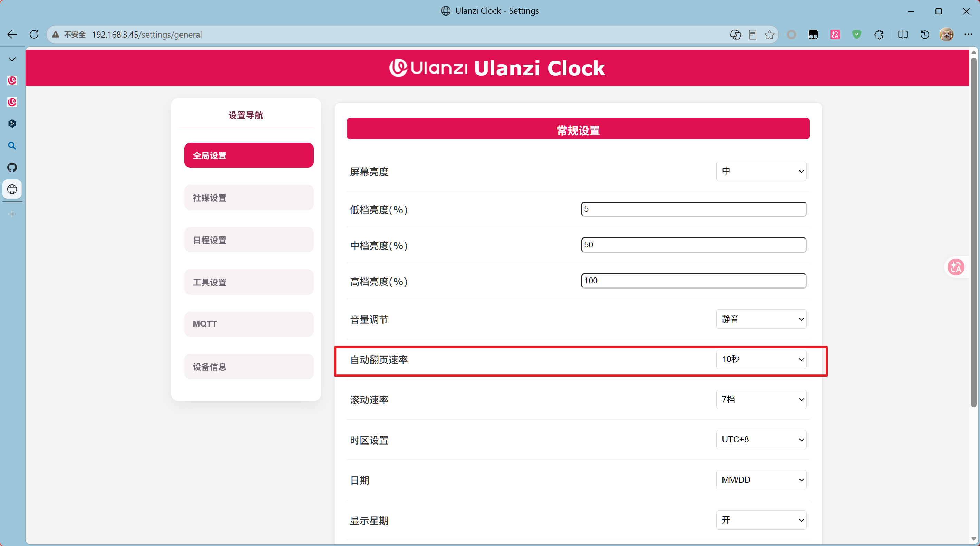
Task: Select 全局设置 in the settings navigation
Action: (249, 155)
